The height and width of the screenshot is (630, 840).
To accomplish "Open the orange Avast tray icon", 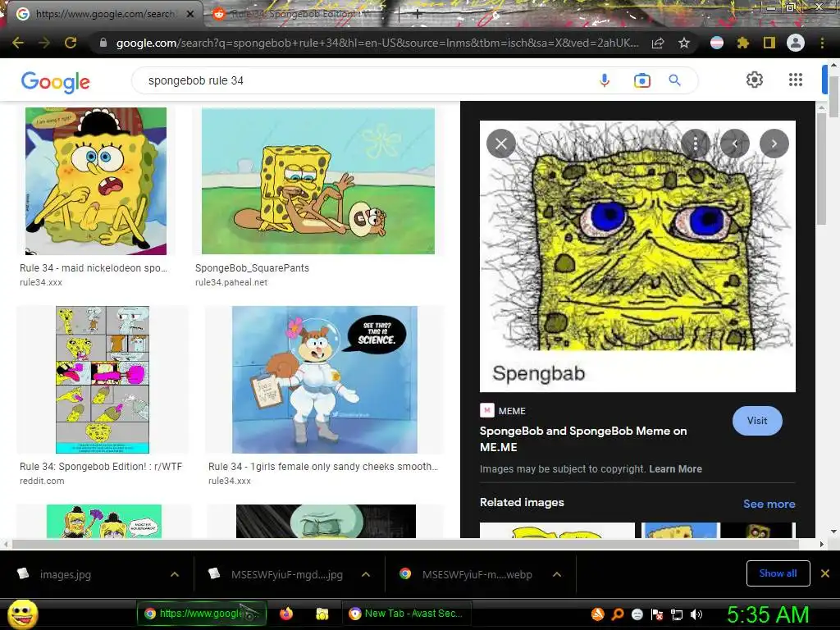I will [x=597, y=614].
